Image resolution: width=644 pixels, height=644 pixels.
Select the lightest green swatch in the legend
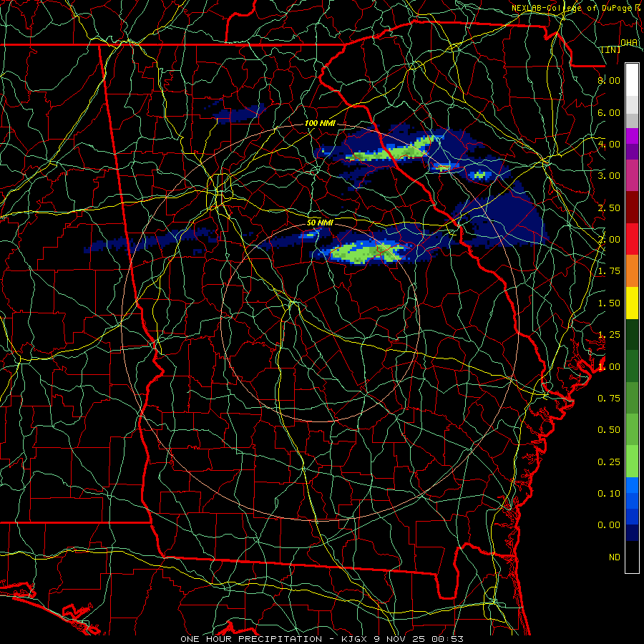(x=632, y=462)
